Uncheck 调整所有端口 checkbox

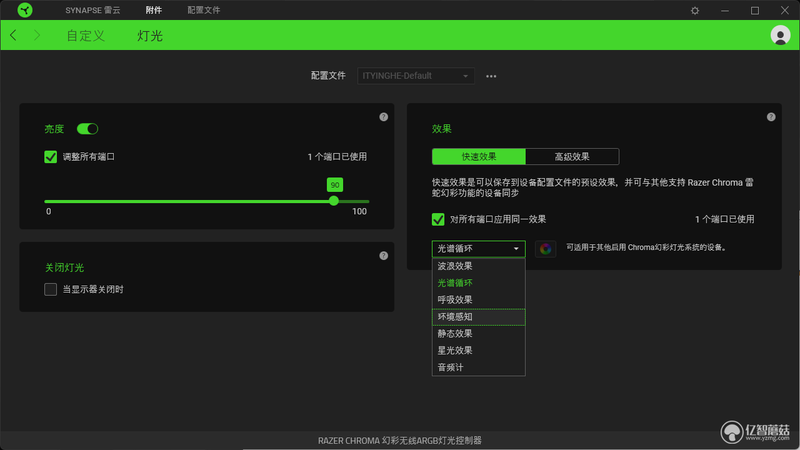[x=51, y=157]
